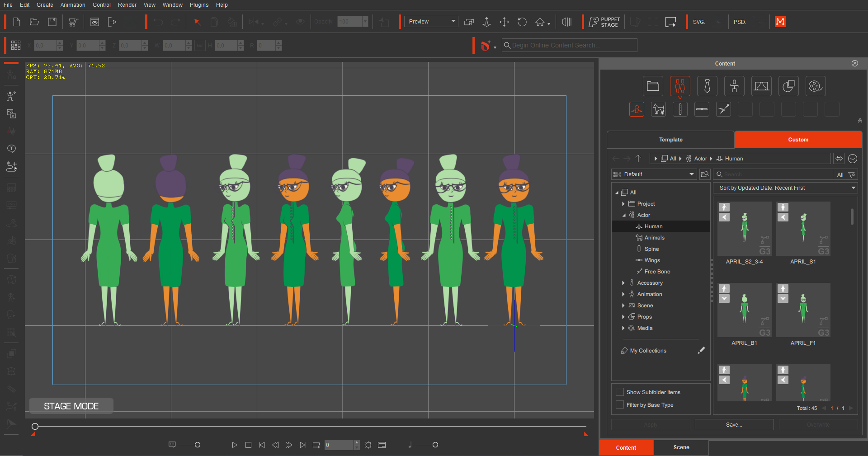Click the Save... button
This screenshot has height=456, width=868.
click(x=734, y=425)
